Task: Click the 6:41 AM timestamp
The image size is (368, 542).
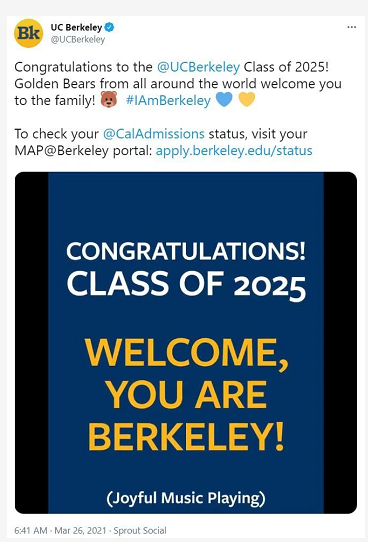Action: (30, 530)
